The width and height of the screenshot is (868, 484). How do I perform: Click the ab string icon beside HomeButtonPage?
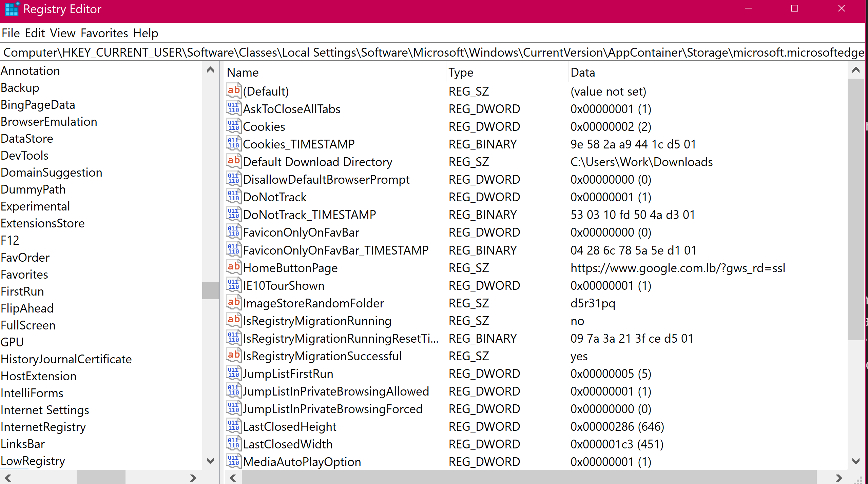tap(233, 267)
